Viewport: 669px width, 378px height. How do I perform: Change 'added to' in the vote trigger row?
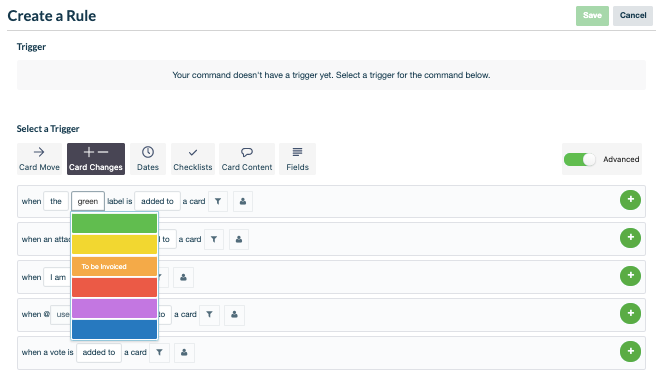coord(99,353)
